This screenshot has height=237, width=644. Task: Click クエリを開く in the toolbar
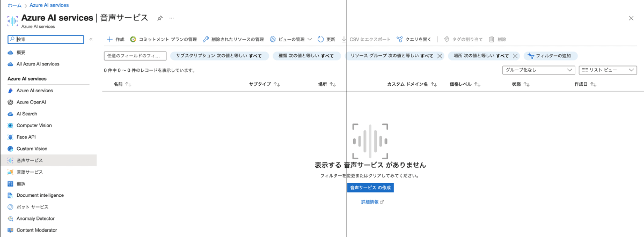414,39
